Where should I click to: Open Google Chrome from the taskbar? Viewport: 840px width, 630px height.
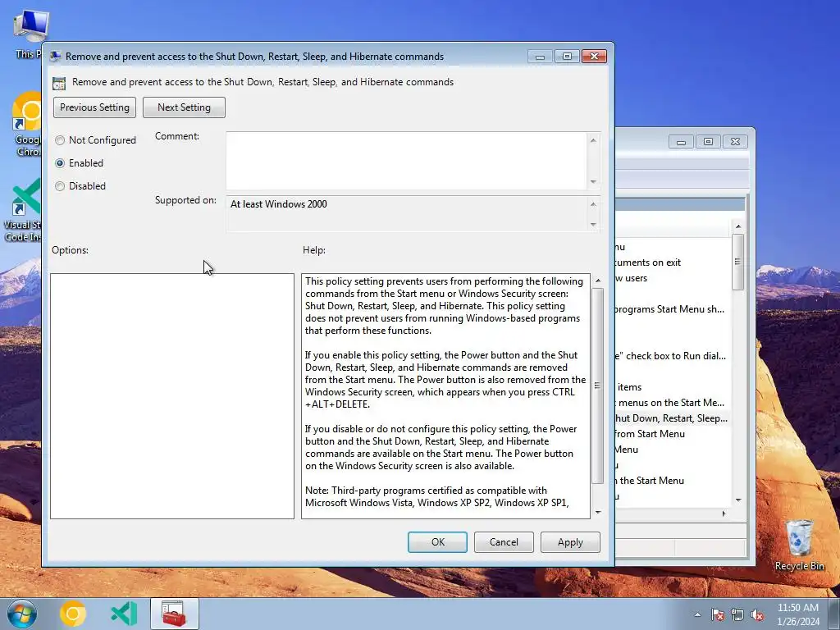pos(73,614)
